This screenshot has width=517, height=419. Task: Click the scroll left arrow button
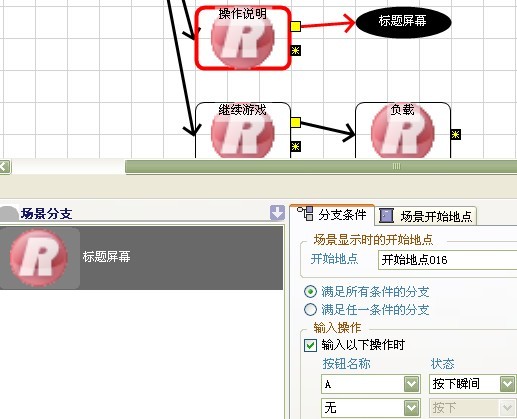pyautogui.click(x=5, y=166)
